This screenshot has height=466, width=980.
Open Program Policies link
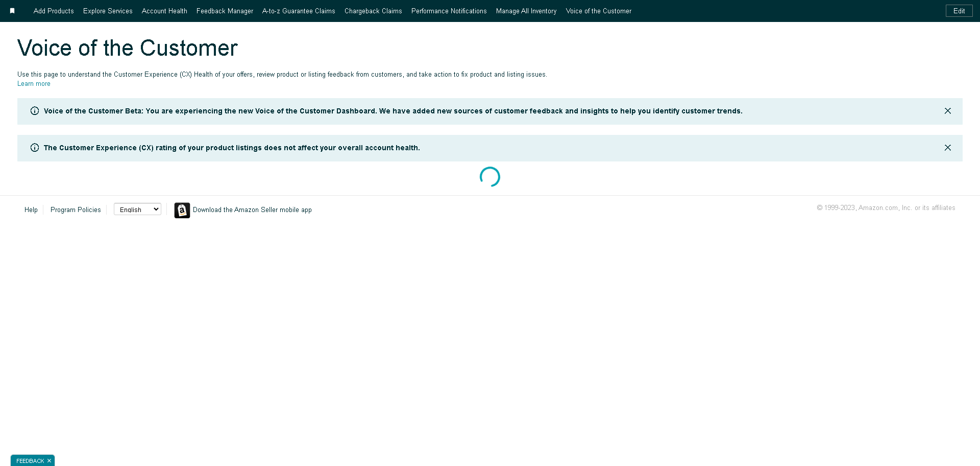(76, 209)
